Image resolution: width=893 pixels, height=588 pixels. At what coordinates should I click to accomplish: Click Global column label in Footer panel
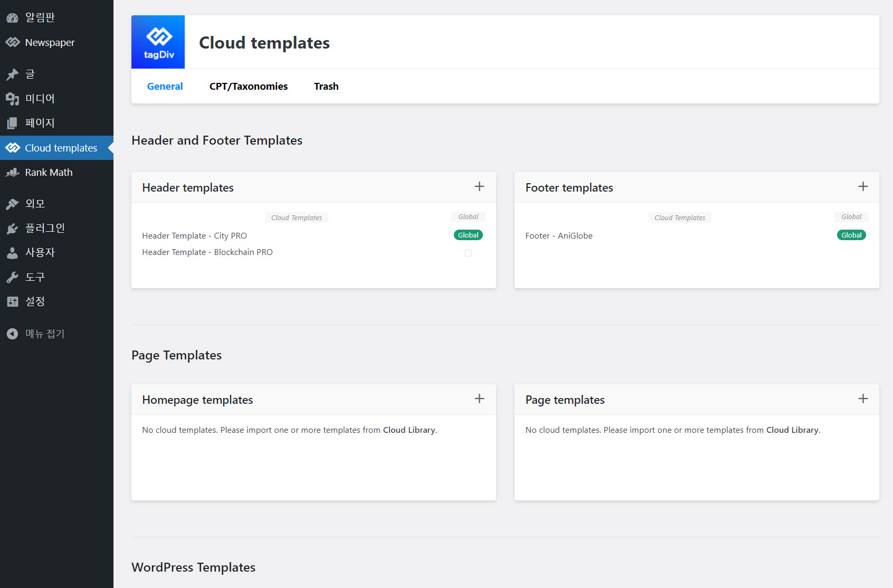(851, 216)
